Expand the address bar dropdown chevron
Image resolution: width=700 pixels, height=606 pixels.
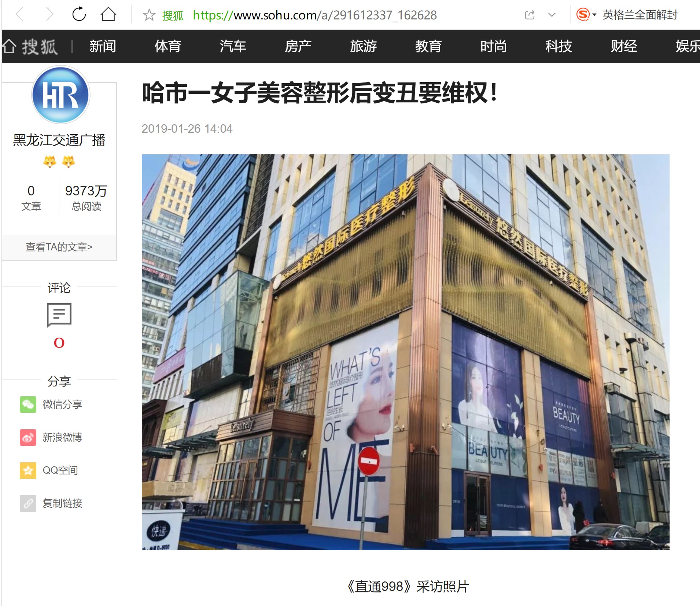tap(552, 15)
